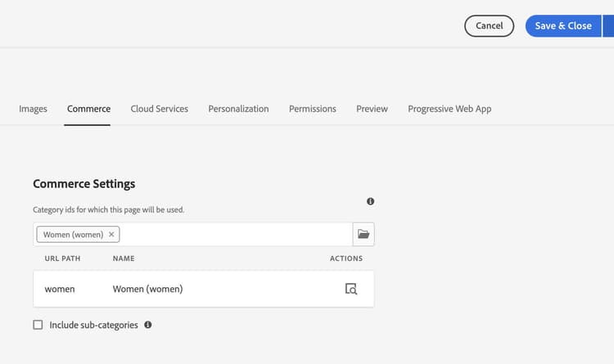Show info icon beside Include sub-categories

[148, 325]
